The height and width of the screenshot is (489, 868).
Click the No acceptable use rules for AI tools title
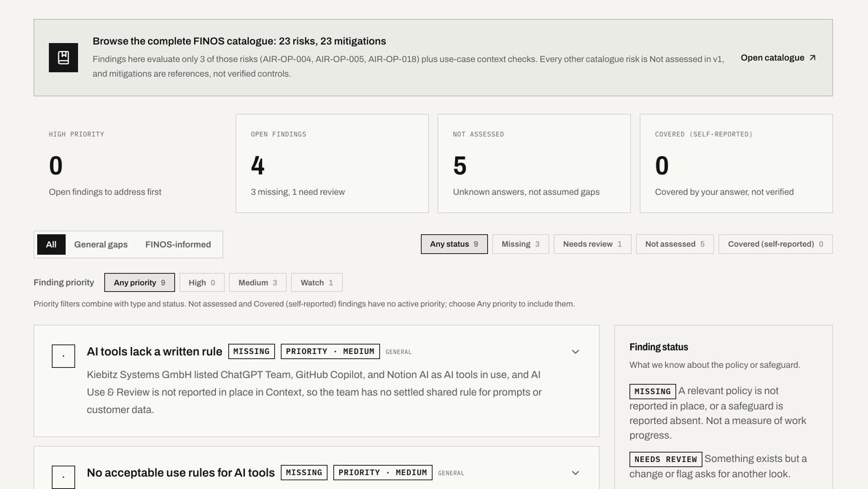(x=180, y=473)
